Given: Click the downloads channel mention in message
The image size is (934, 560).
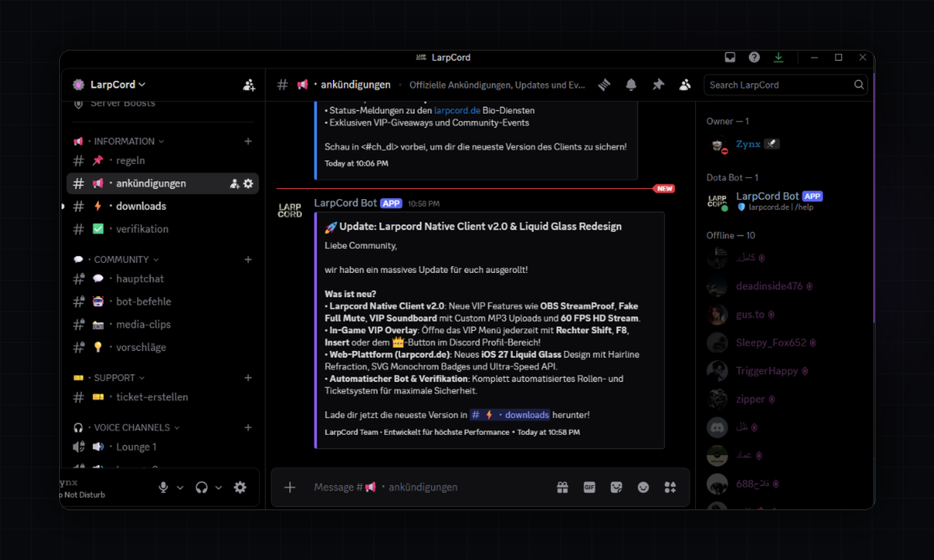Looking at the screenshot, I should tap(510, 415).
